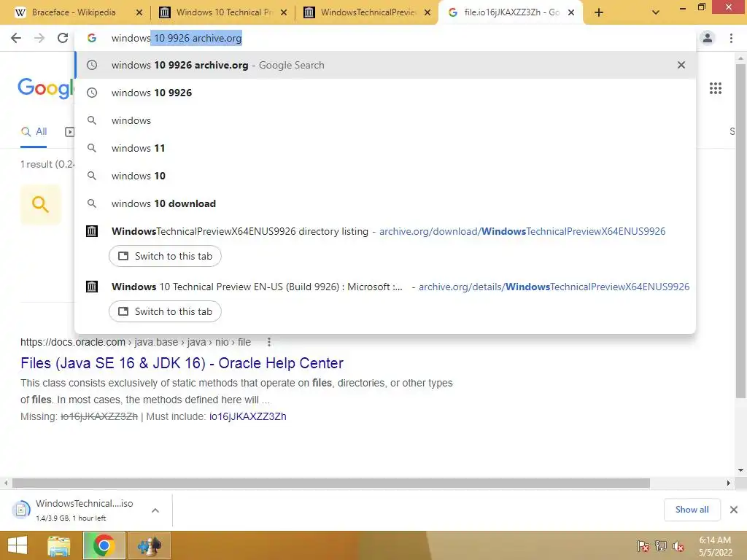Click 'Switch to this tab' under Technical Preview EN-US
The height and width of the screenshot is (560, 747).
(x=165, y=311)
